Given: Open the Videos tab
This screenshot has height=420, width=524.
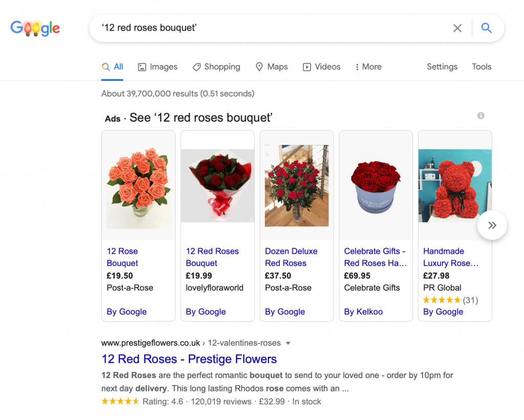Looking at the screenshot, I should coord(321,67).
